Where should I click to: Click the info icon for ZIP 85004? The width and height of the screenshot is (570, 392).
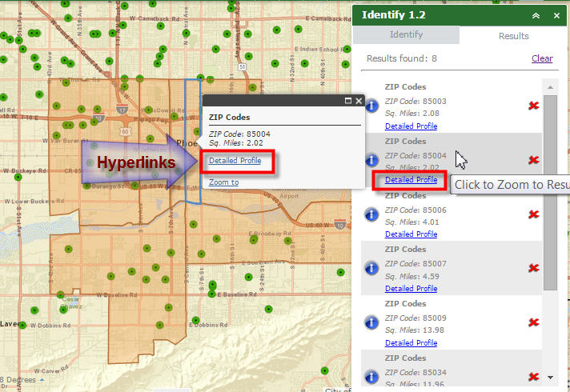click(x=371, y=160)
